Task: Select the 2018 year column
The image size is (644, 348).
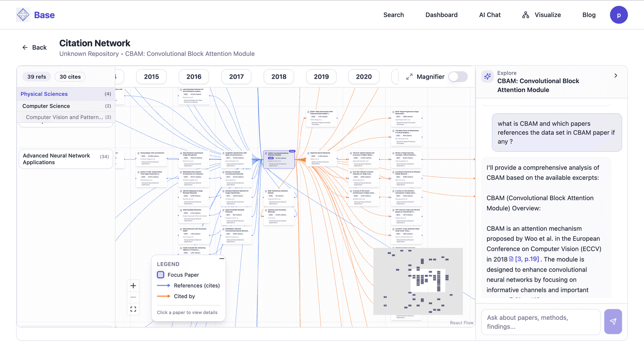Action: tap(279, 77)
